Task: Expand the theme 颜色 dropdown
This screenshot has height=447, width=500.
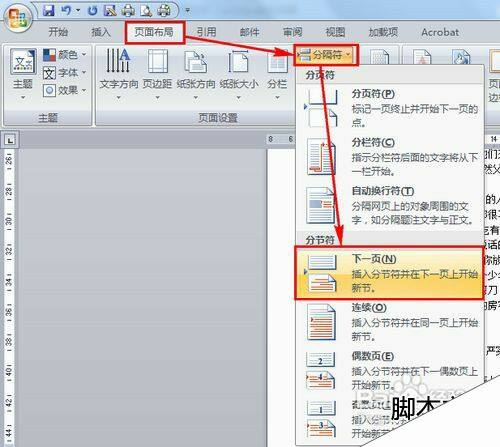Action: (64, 55)
